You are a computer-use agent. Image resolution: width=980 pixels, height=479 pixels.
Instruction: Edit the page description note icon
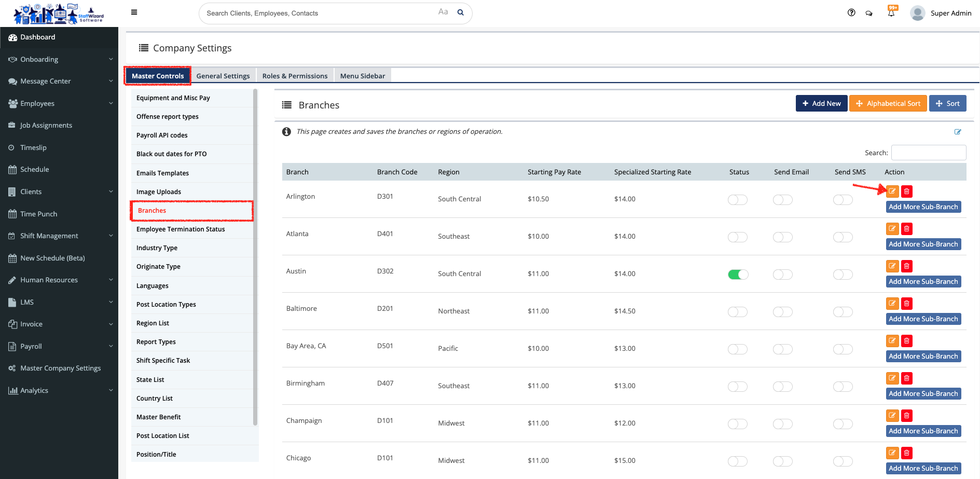point(958,132)
